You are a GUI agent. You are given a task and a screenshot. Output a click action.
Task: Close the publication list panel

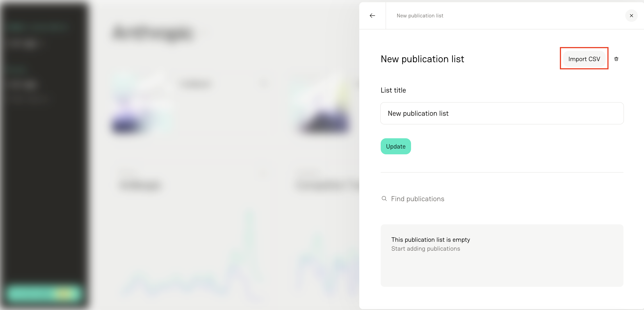(x=631, y=16)
